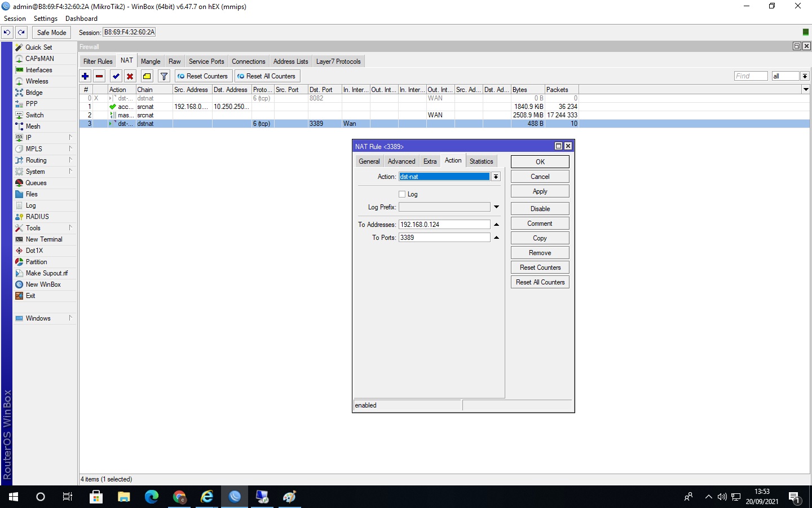The height and width of the screenshot is (508, 812).
Task: Click Disable button in NAT Rule dialog
Action: 540,209
